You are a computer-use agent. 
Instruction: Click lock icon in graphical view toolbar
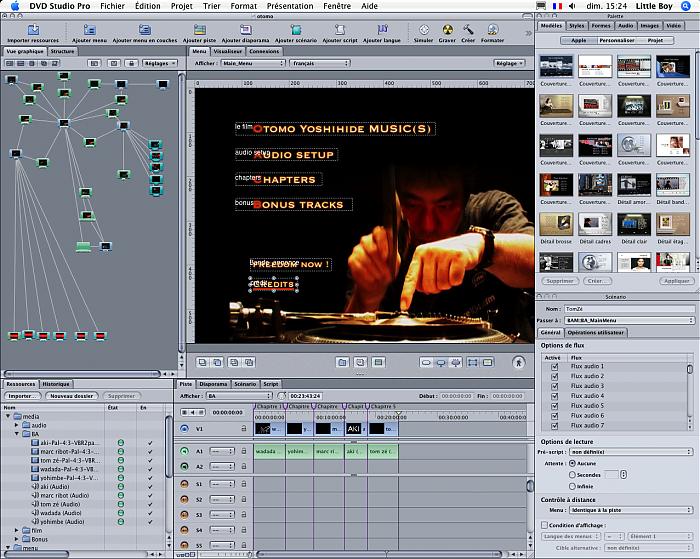(x=131, y=63)
